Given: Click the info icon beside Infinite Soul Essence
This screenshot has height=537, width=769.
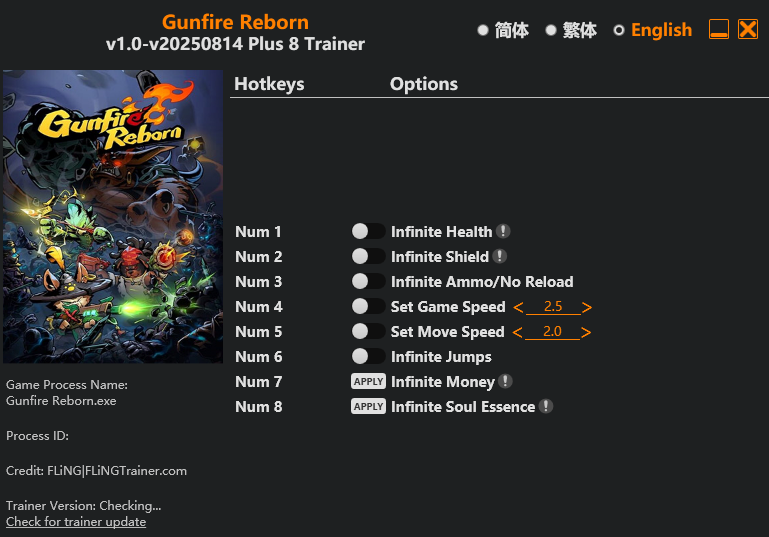Looking at the screenshot, I should (545, 406).
